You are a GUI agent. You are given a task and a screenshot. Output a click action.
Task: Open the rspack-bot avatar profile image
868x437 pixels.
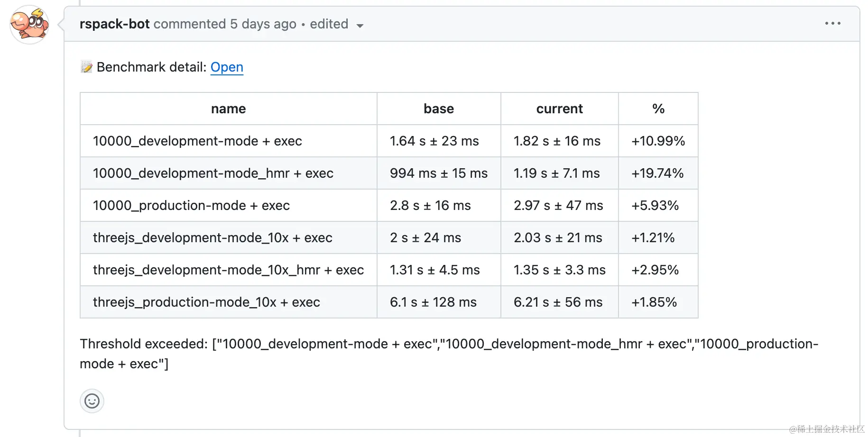tap(29, 25)
